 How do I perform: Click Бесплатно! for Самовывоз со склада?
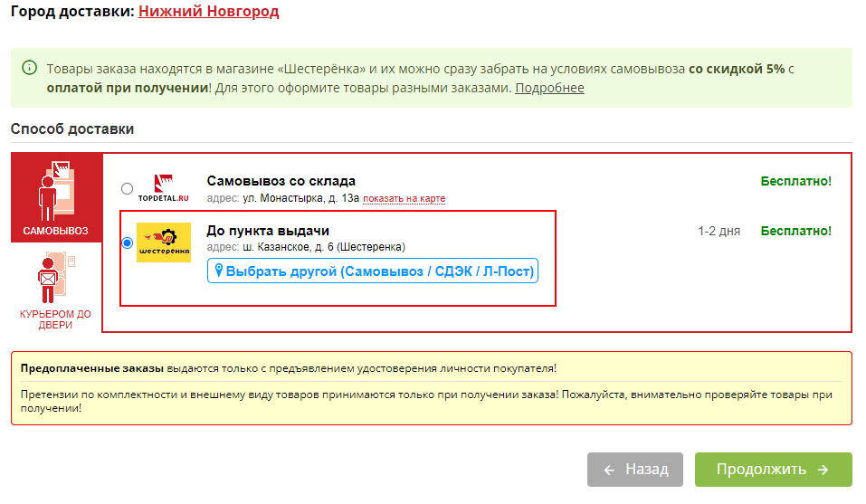tap(795, 181)
